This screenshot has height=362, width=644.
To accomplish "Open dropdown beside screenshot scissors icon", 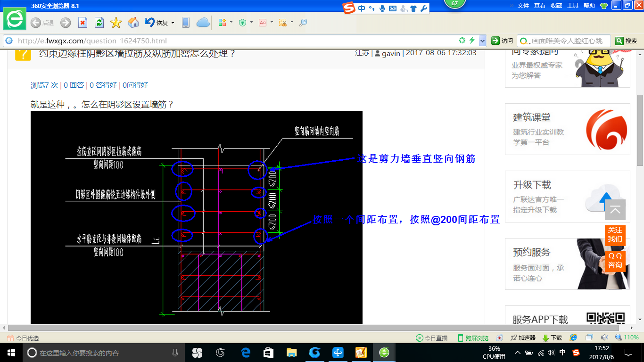I will pos(292,23).
